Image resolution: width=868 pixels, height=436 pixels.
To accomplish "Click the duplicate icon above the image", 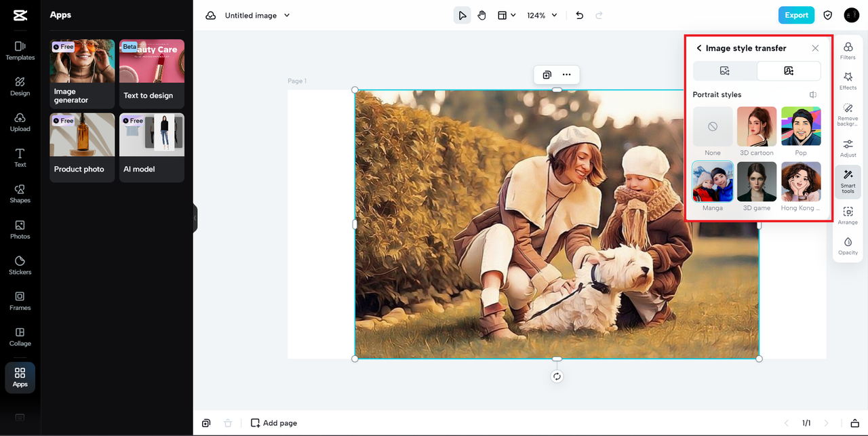I will tap(547, 75).
